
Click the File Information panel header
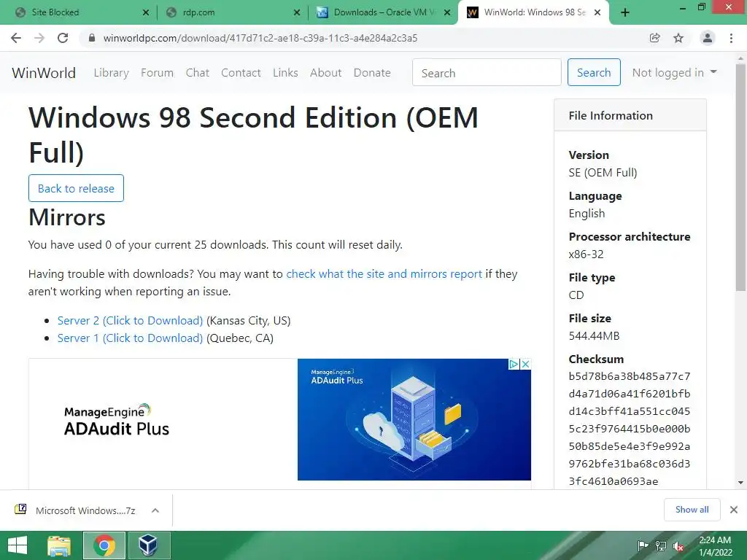tap(630, 115)
